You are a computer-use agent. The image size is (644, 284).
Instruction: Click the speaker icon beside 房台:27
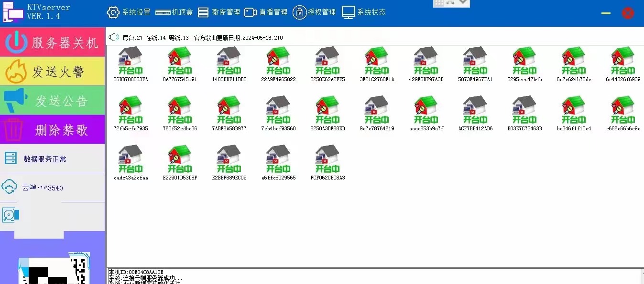113,38
